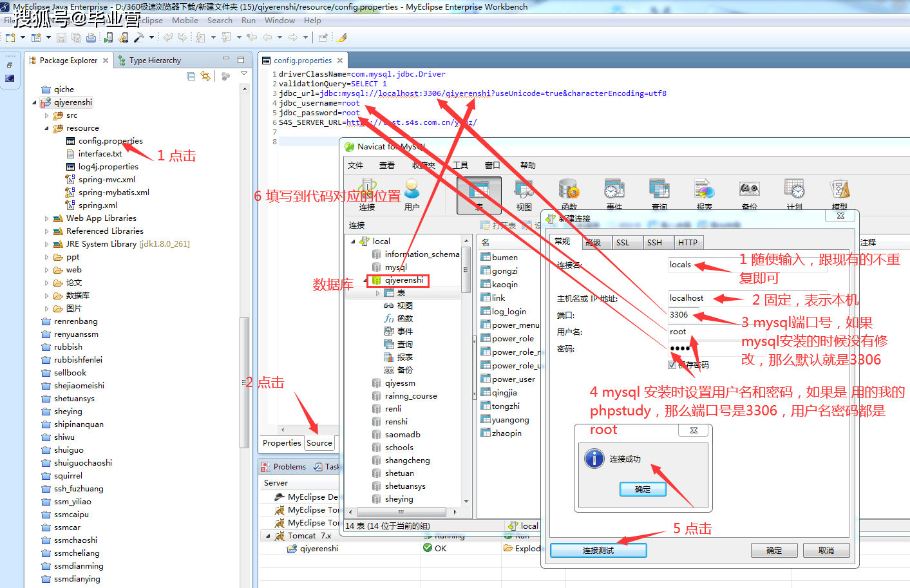
Task: Close the config.properties editor tab
Action: pyautogui.click(x=340, y=61)
